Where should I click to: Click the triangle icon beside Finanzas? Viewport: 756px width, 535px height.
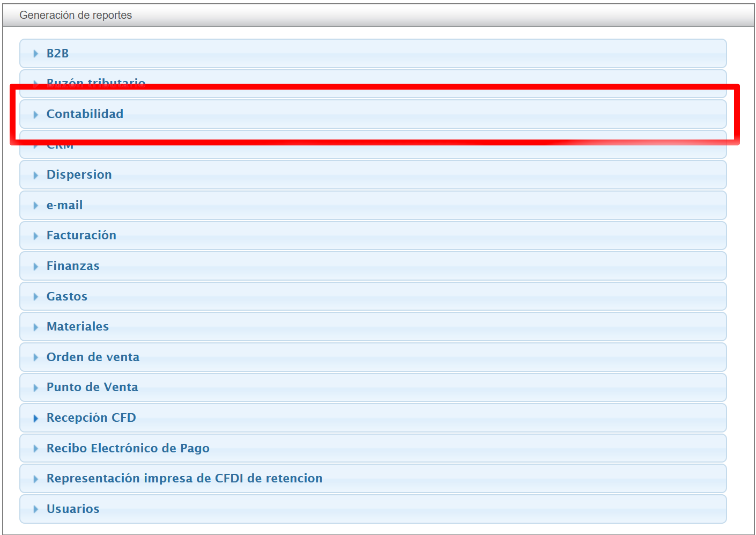coord(36,266)
